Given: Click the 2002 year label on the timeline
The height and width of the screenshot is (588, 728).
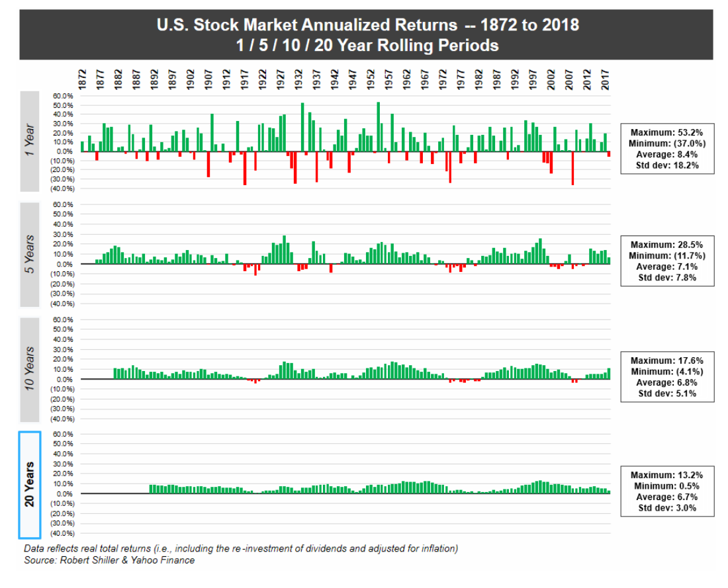Looking at the screenshot, I should click(x=552, y=78).
